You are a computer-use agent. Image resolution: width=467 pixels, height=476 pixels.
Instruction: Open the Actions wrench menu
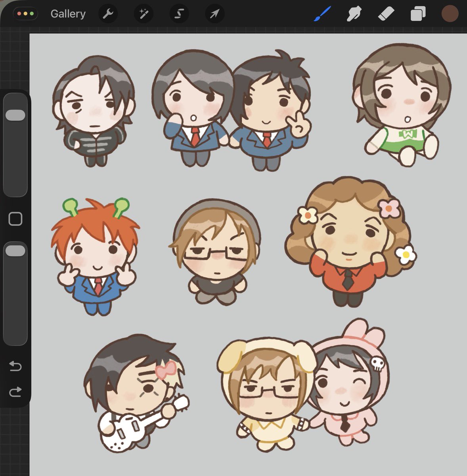click(x=108, y=14)
